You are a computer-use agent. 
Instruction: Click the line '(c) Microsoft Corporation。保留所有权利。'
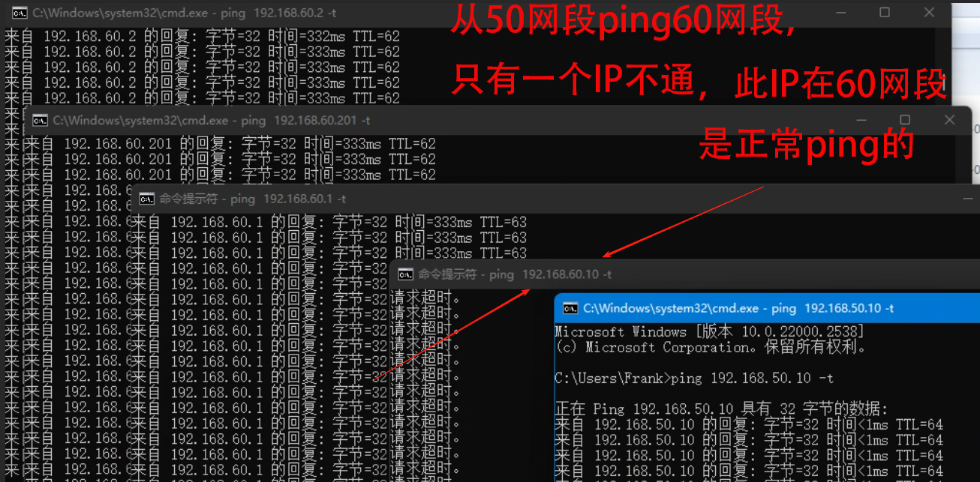(x=711, y=347)
